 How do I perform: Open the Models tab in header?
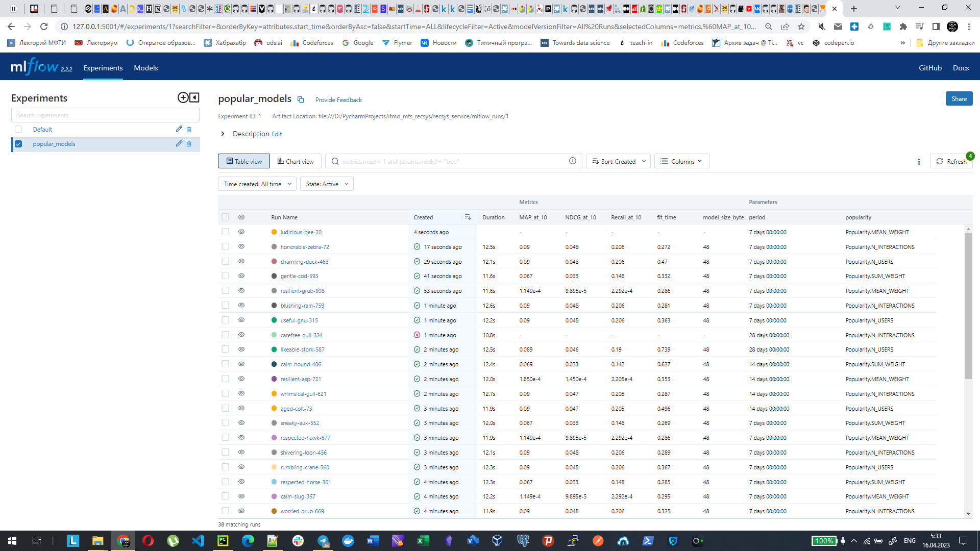pos(145,68)
